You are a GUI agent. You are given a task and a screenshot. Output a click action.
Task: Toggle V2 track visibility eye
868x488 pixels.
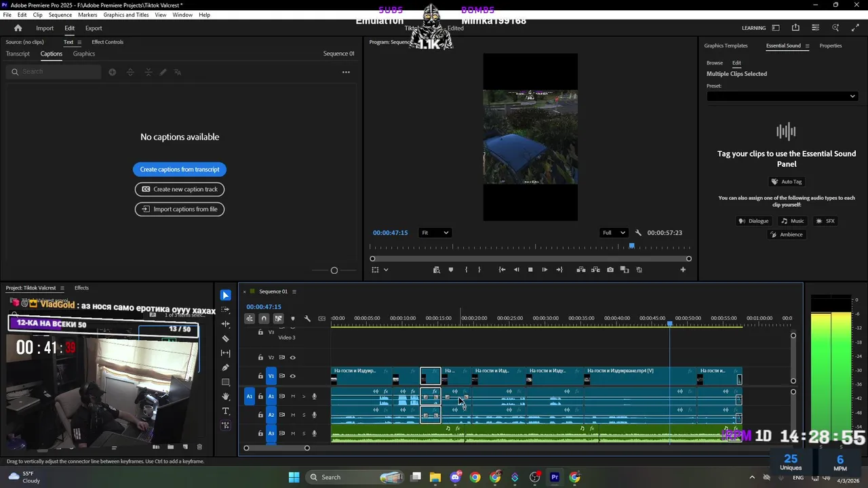click(x=293, y=357)
